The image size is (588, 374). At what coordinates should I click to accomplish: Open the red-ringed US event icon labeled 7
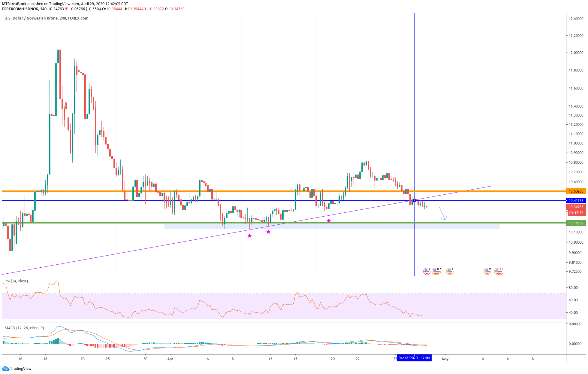point(427,272)
